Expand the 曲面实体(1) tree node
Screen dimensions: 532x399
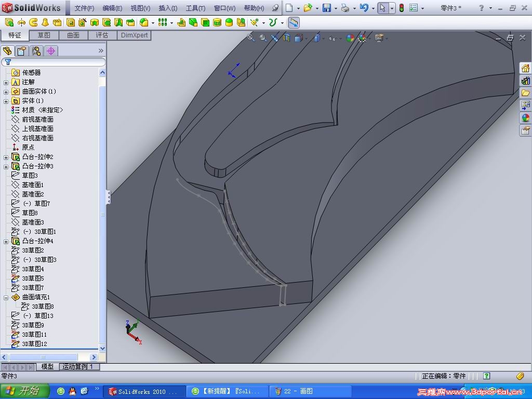pos(6,91)
